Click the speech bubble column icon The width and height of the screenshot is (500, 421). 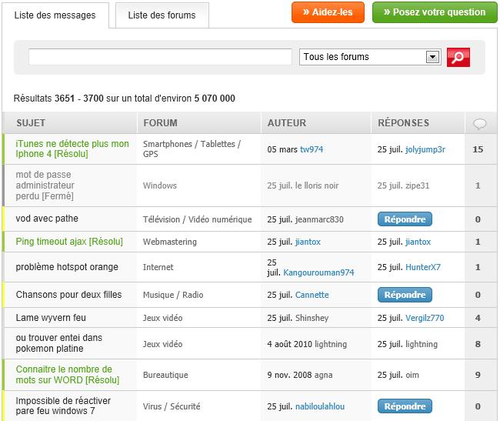[x=480, y=124]
